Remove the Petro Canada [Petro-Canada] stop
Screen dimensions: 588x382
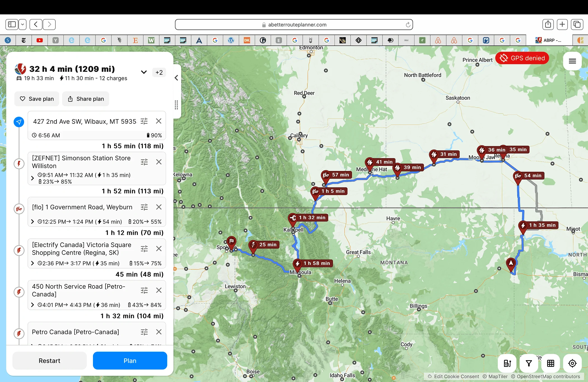(x=159, y=332)
